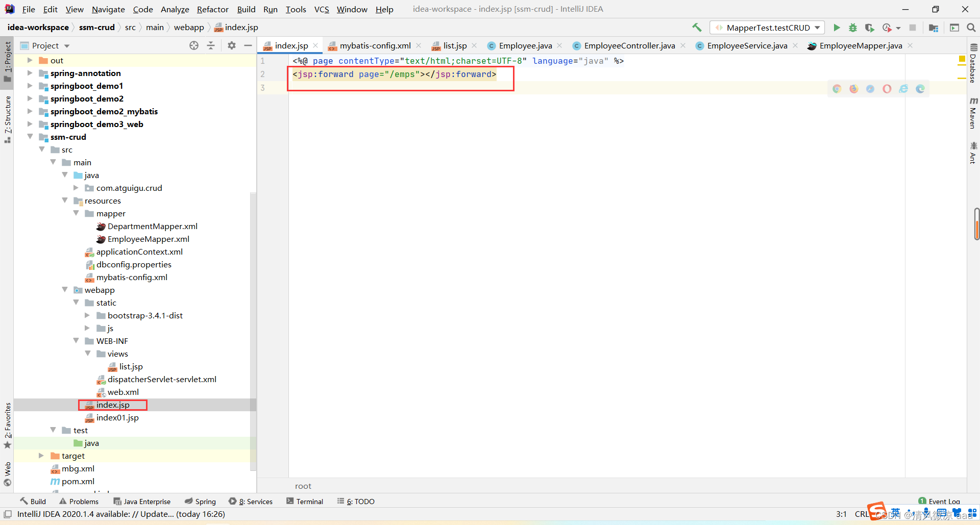The width and height of the screenshot is (980, 525).
Task: Run with coverage icon
Action: click(869, 28)
